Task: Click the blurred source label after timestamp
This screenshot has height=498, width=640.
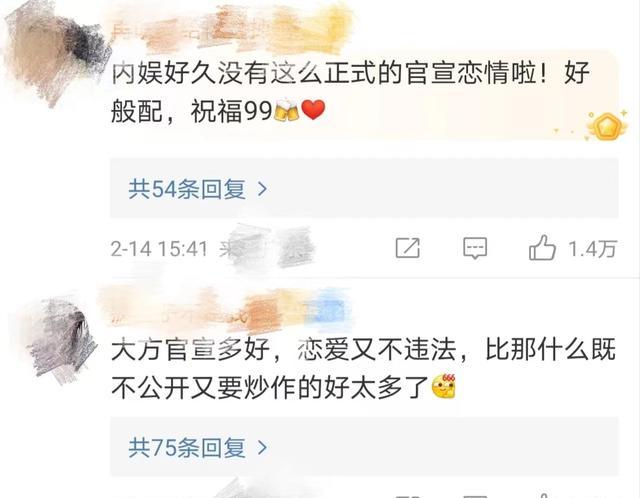Action: (267, 247)
